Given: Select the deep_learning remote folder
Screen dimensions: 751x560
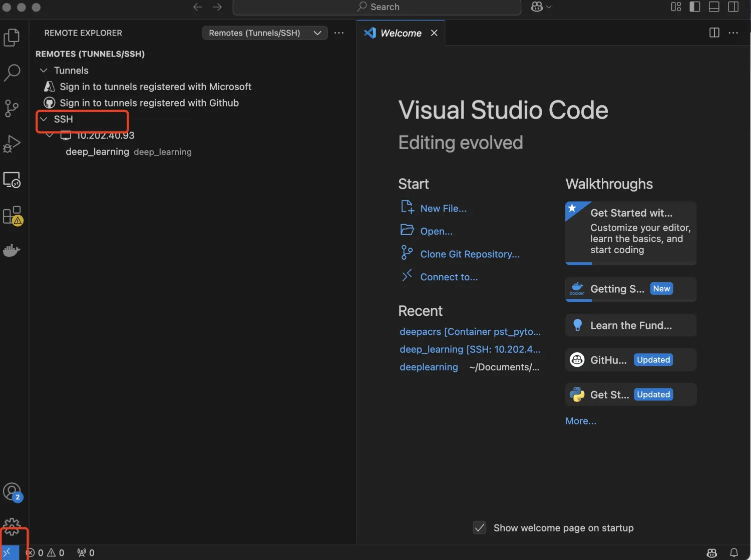Looking at the screenshot, I should tap(129, 152).
